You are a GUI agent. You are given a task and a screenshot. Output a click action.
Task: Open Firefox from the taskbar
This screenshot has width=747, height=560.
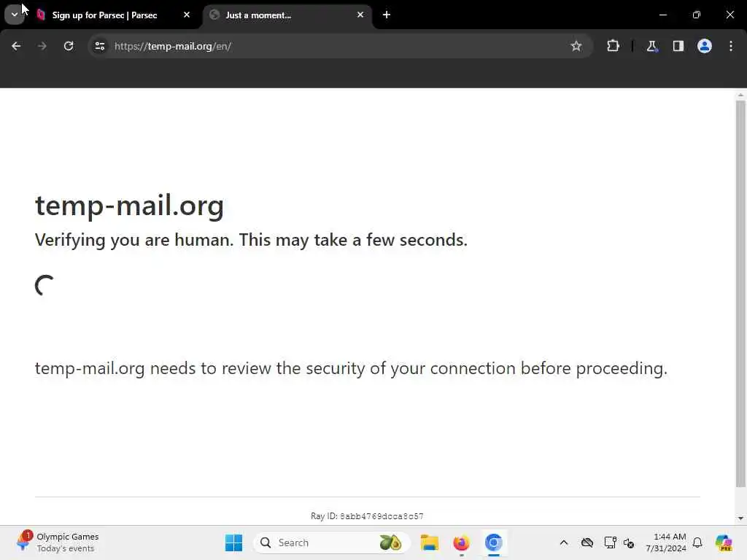coord(461,542)
